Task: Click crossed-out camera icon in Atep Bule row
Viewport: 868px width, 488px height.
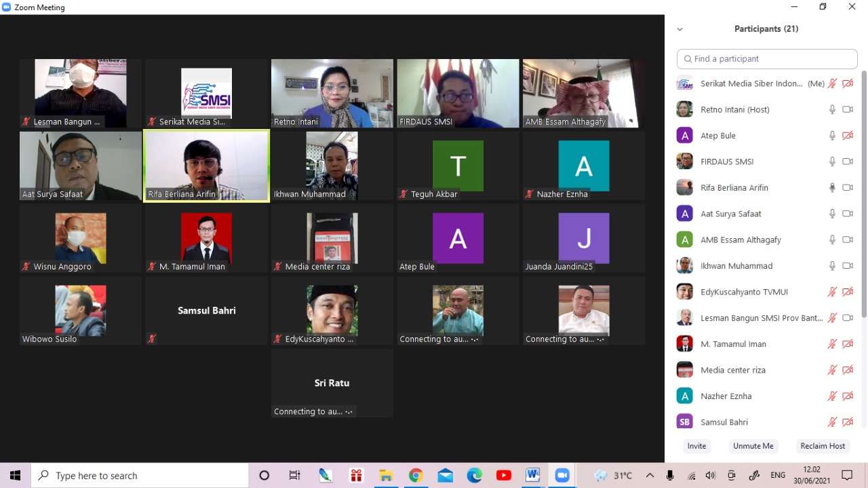Action: point(848,136)
